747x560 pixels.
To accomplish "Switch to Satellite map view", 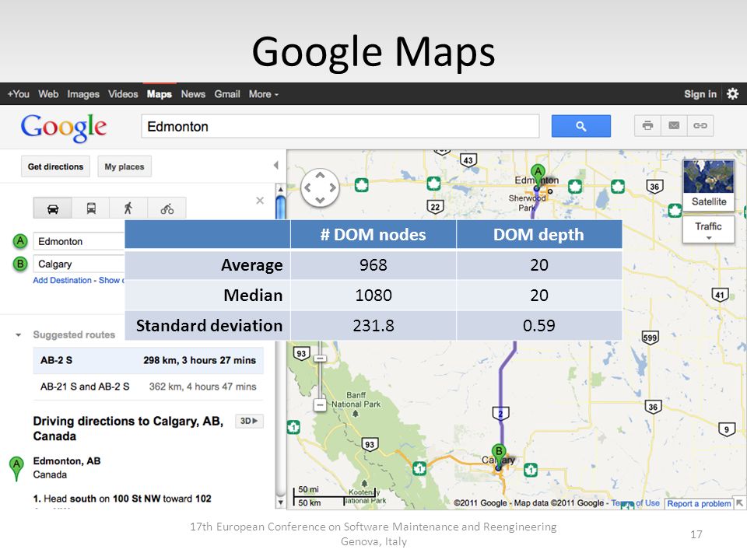I will pos(709,185).
